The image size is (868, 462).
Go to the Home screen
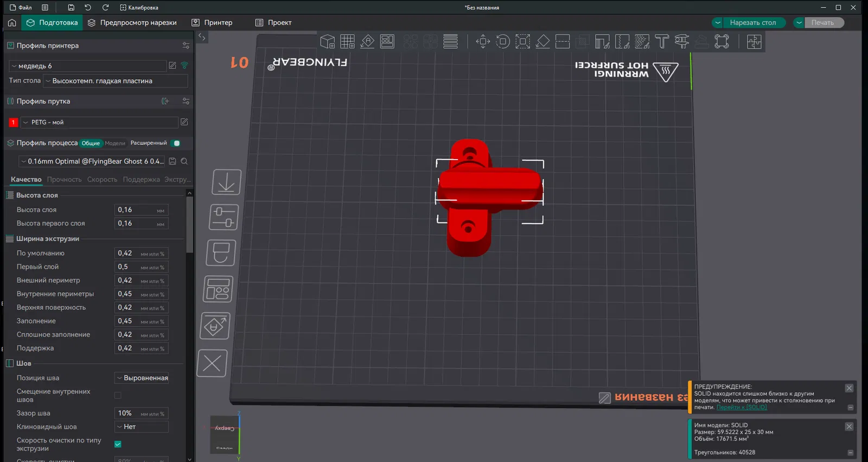point(12,22)
